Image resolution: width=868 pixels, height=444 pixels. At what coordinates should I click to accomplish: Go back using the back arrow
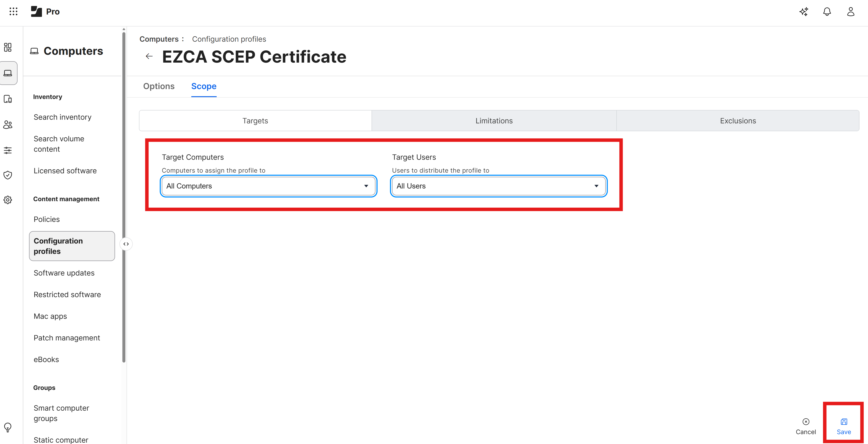149,56
